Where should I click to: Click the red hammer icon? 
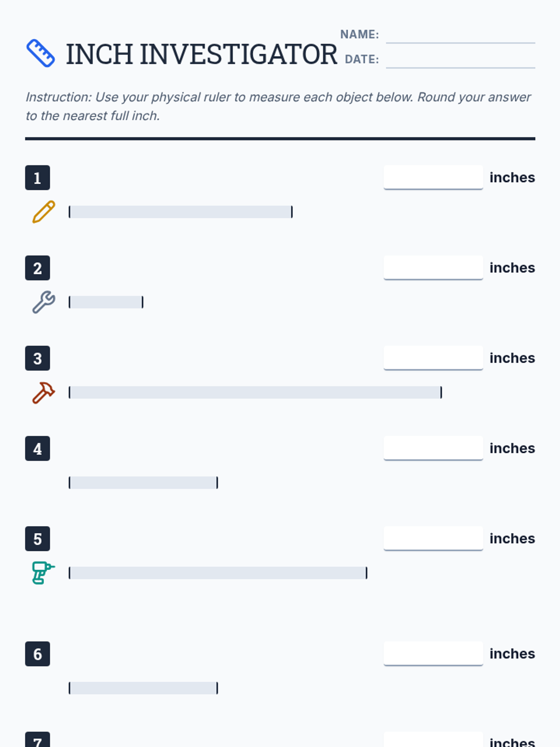pos(43,392)
